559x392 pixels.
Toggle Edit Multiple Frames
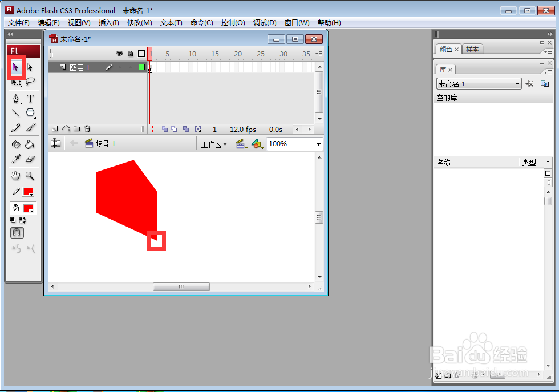(x=186, y=129)
